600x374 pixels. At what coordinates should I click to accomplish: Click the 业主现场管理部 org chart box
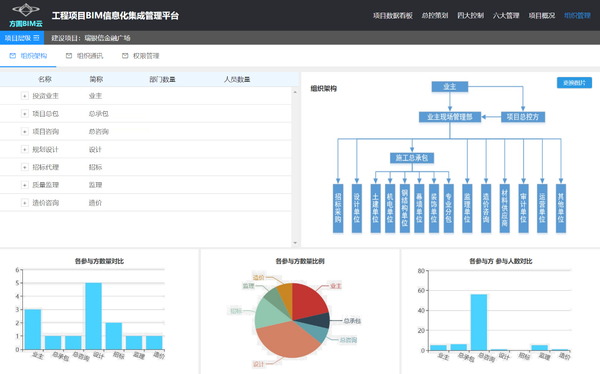450,117
